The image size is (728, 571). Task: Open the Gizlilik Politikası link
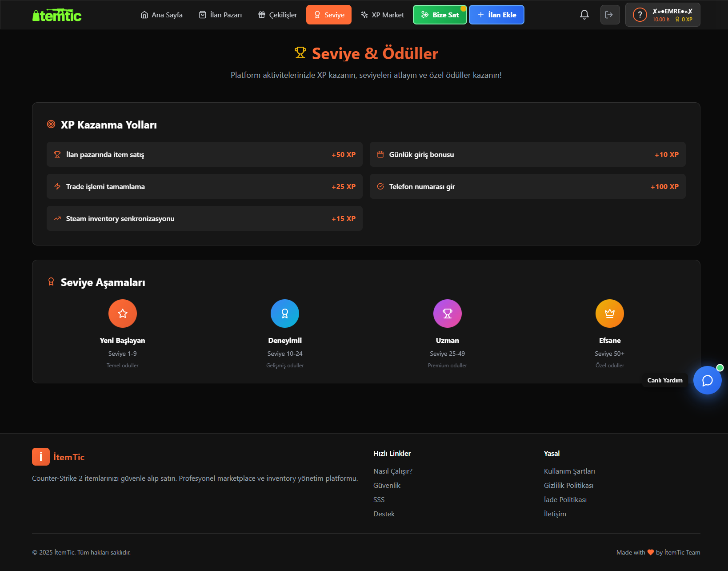tap(568, 485)
